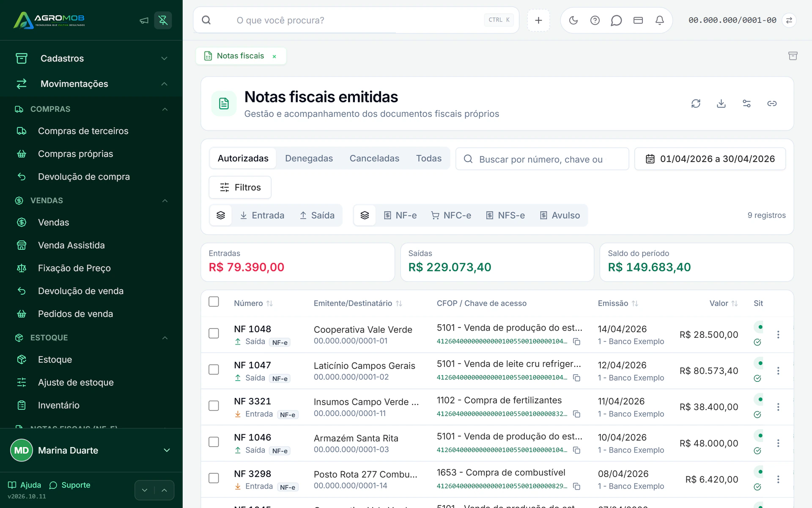Check the NF 3321 row checkbox
This screenshot has width=812, height=508.
(214, 406)
